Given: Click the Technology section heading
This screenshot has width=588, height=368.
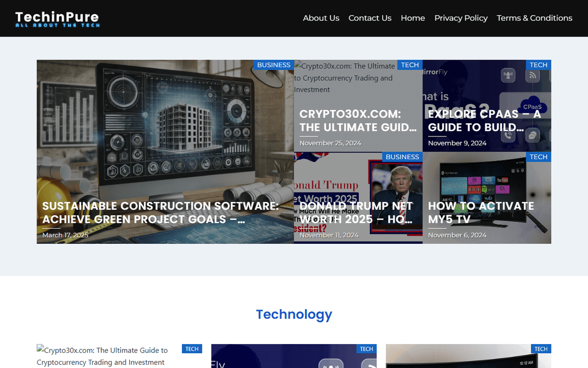Looking at the screenshot, I should coord(294,315).
